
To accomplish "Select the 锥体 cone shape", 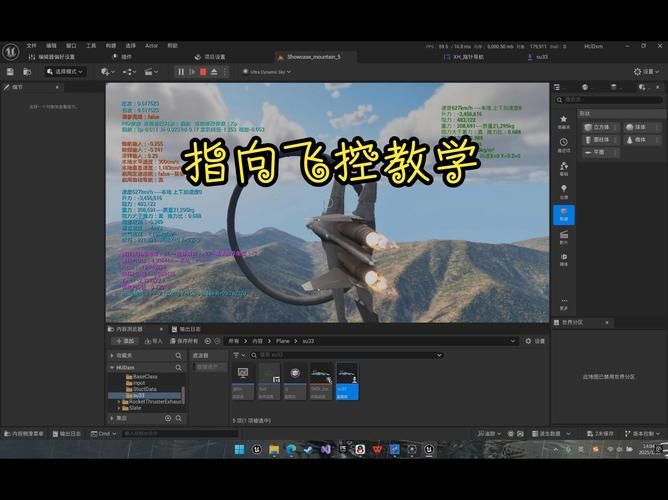I will [x=642, y=140].
